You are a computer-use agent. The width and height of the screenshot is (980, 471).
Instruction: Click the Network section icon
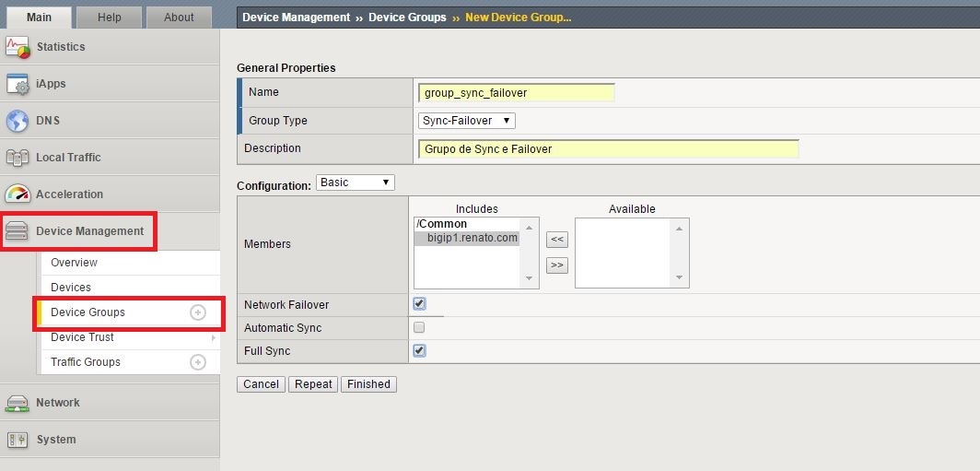[17, 403]
